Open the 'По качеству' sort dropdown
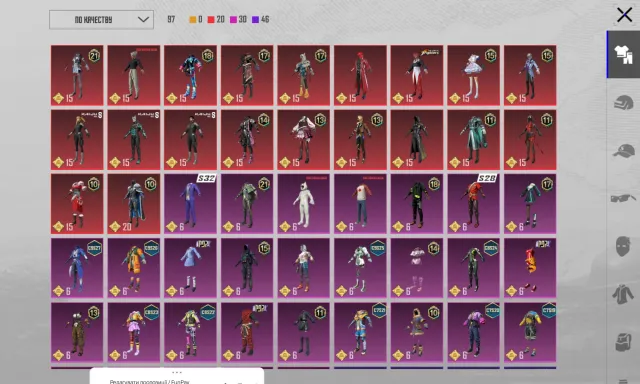The image size is (640, 384). click(101, 20)
